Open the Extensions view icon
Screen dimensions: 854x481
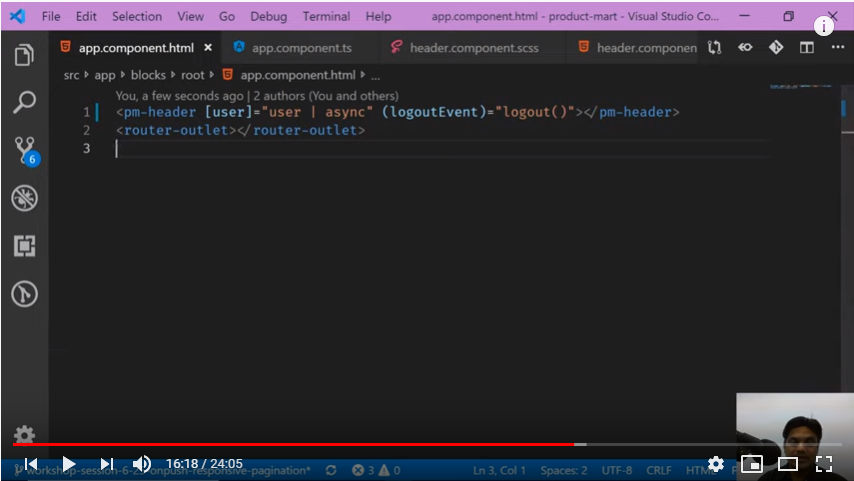[24, 246]
